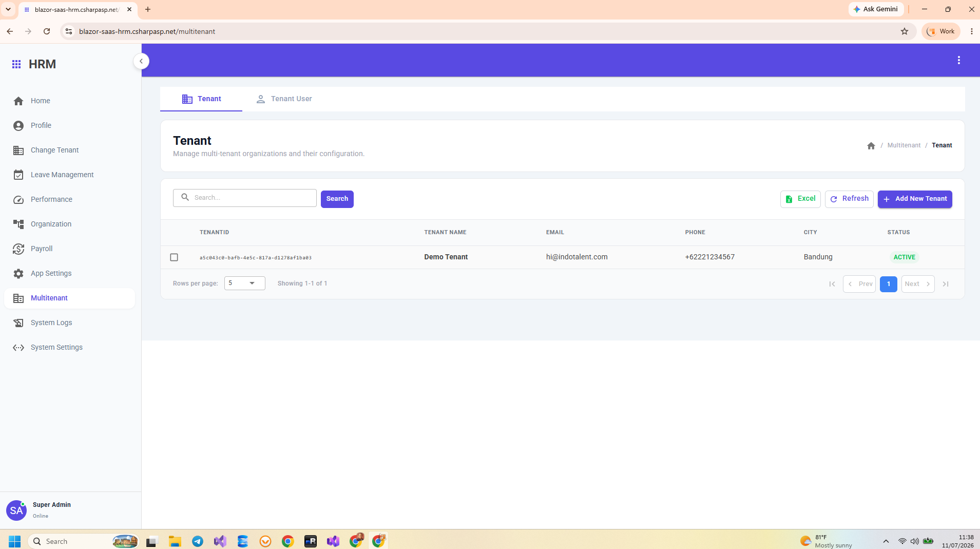The height and width of the screenshot is (549, 980).
Task: Select the Multitenant sidebar item
Action: click(x=69, y=298)
